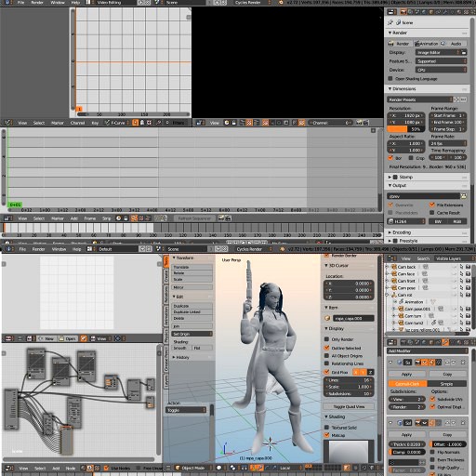The height and width of the screenshot is (476, 476).
Task: Open Device dropdown showing CPU
Action: [441, 70]
